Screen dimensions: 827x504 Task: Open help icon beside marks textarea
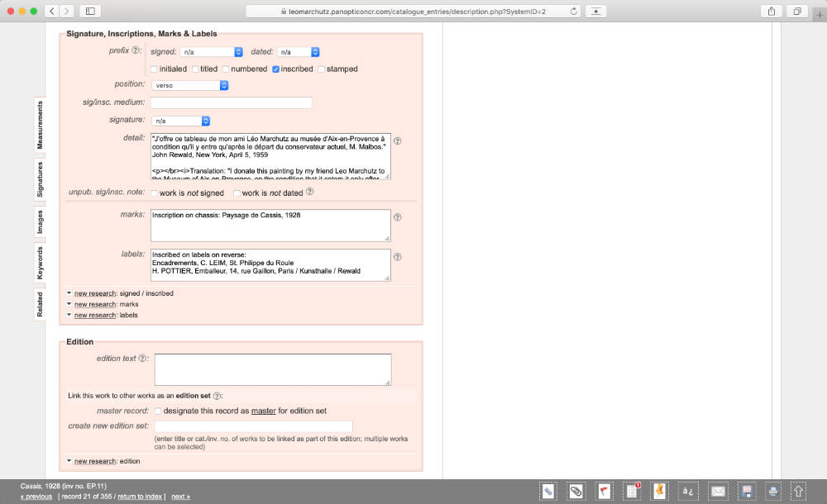coord(398,217)
